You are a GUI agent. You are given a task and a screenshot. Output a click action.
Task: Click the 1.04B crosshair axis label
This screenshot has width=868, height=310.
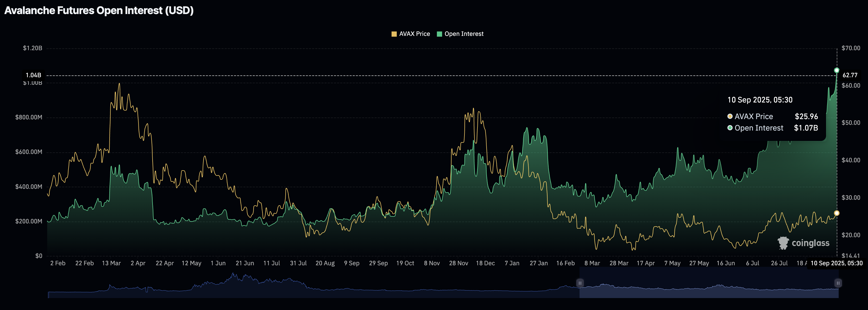[33, 75]
